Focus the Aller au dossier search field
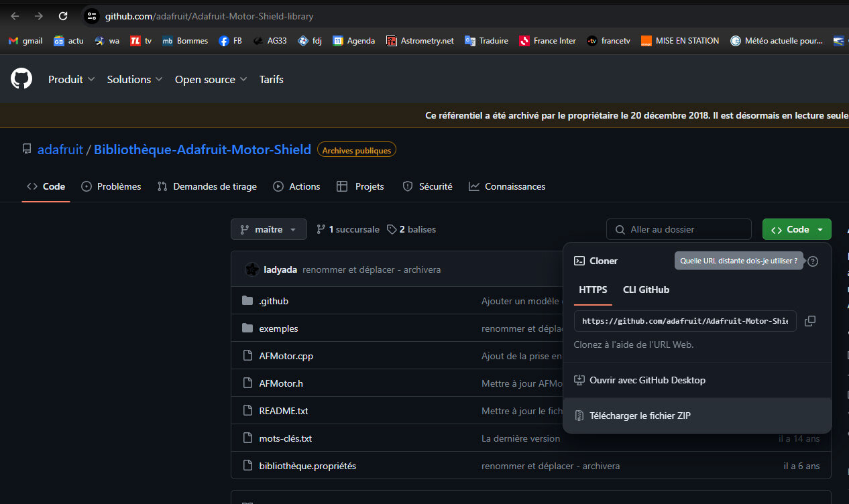Viewport: 849px width, 504px height. [x=679, y=229]
